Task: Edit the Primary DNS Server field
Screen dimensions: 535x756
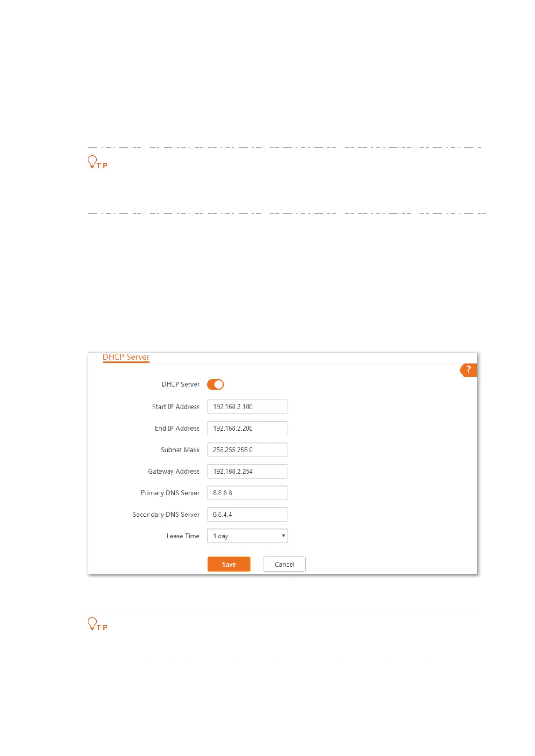Action: (248, 493)
